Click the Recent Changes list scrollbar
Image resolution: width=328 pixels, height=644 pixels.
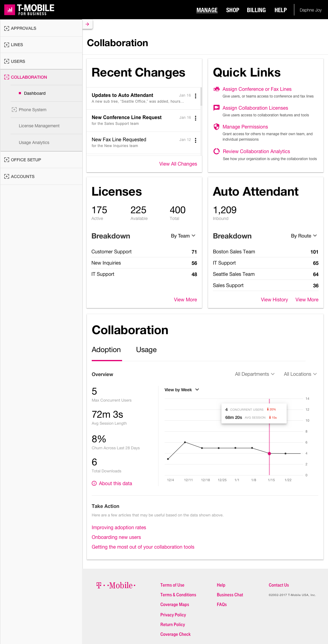(201, 97)
